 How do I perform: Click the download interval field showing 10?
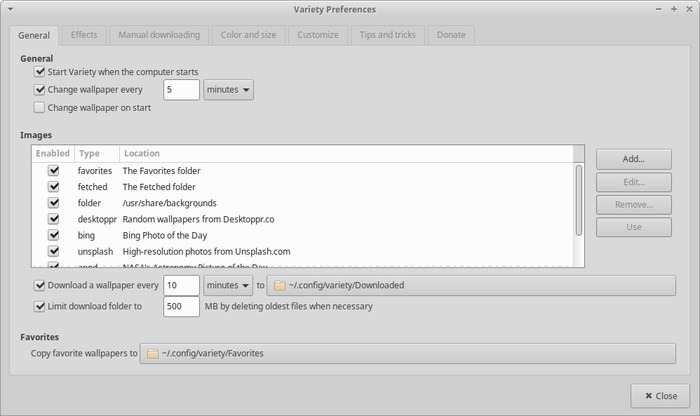tap(181, 285)
